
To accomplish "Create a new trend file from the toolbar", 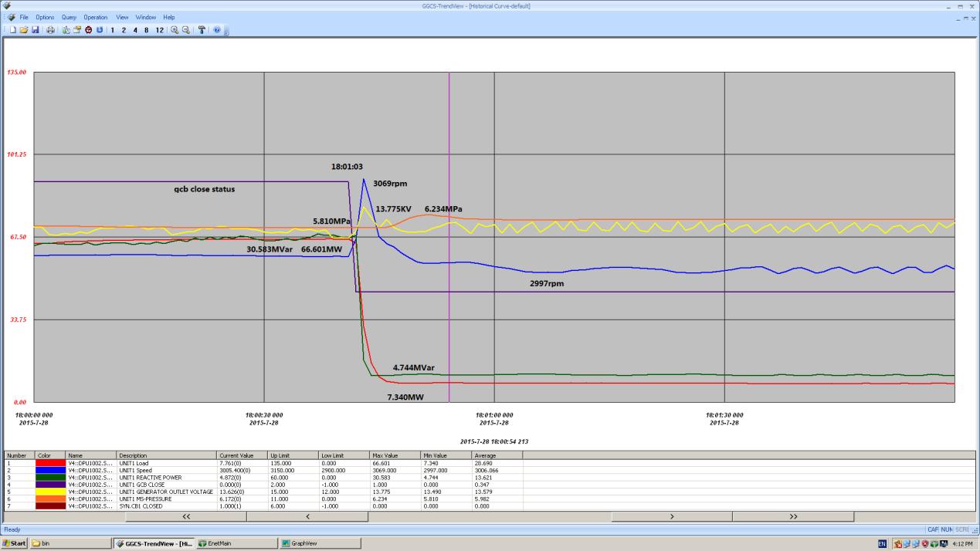I will tap(13, 29).
